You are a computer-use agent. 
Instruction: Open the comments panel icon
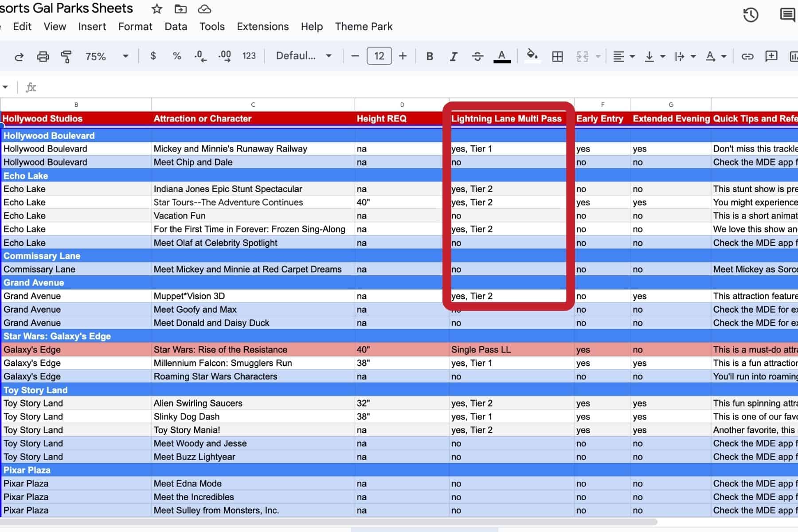pos(787,15)
